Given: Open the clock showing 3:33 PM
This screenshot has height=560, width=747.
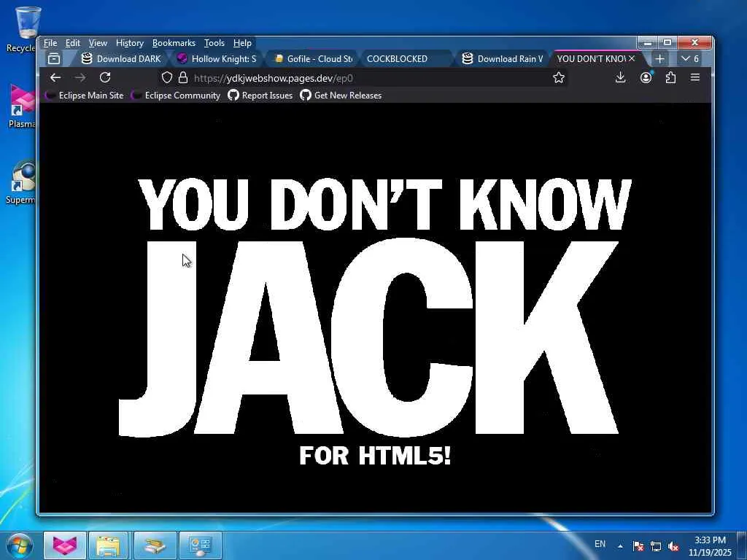Looking at the screenshot, I should coord(710,546).
